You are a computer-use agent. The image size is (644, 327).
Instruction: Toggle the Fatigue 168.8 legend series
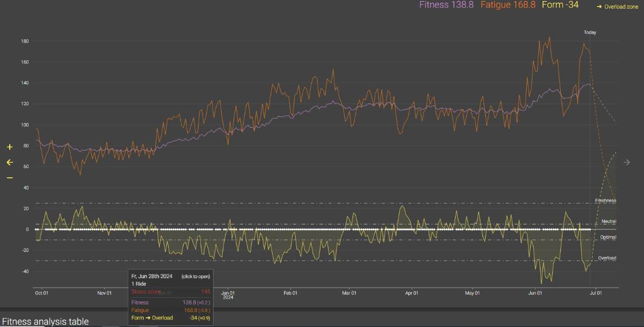point(508,5)
